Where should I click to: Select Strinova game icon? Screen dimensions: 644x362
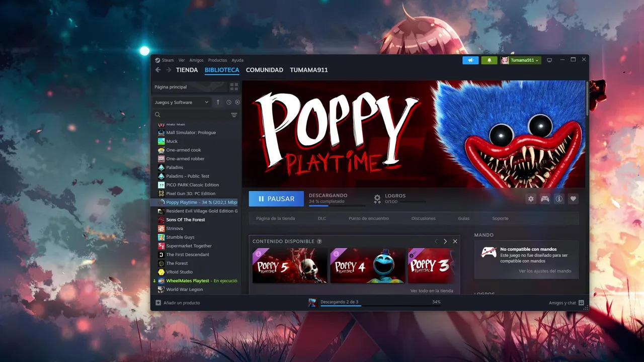(161, 228)
